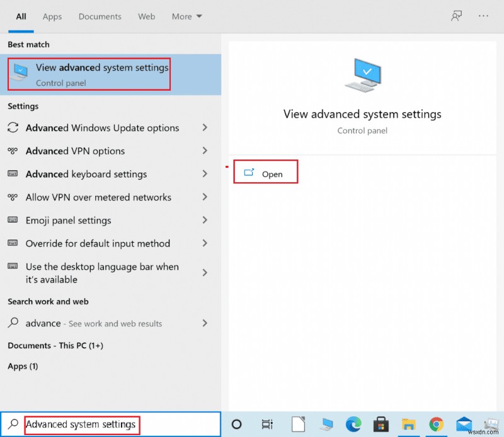Launch the Mail app from the taskbar

(464, 424)
